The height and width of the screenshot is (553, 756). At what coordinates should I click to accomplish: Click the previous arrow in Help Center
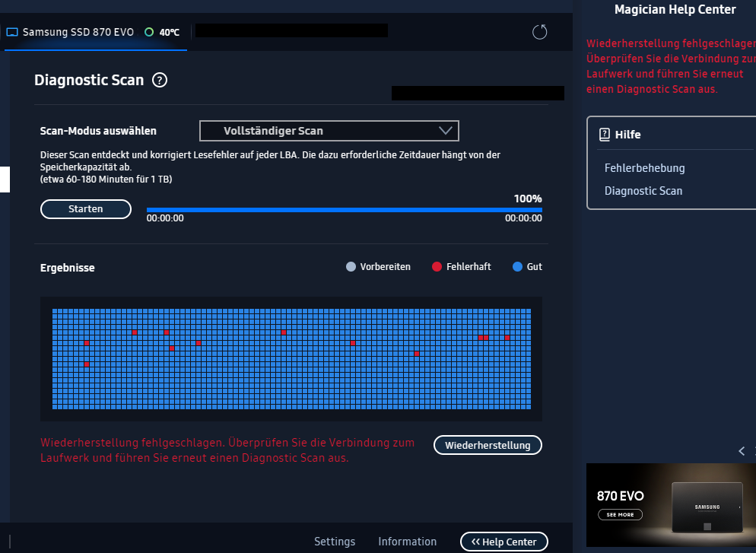[x=742, y=451]
